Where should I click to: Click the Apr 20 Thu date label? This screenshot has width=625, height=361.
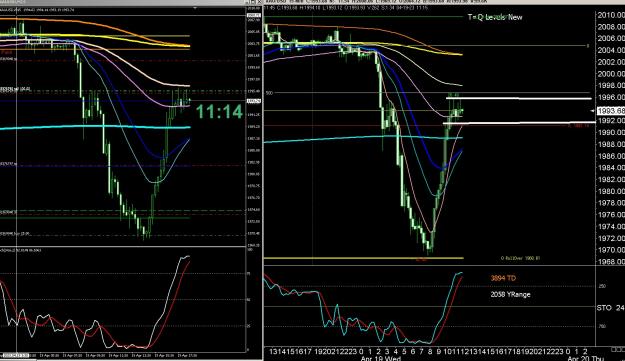586,358
